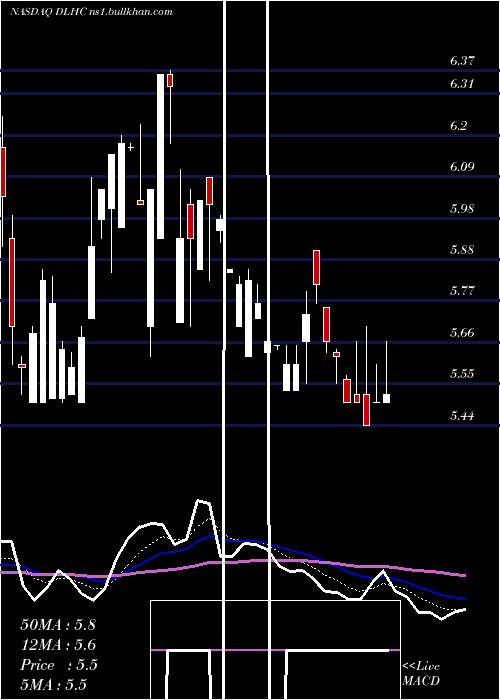Click the Price : 5.5 readout
500x700 pixels.
click(x=59, y=665)
